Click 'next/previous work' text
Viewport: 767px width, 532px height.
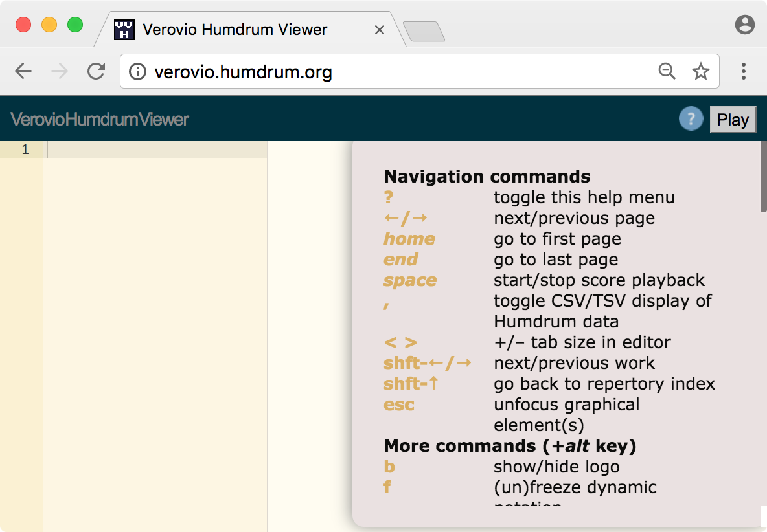574,364
